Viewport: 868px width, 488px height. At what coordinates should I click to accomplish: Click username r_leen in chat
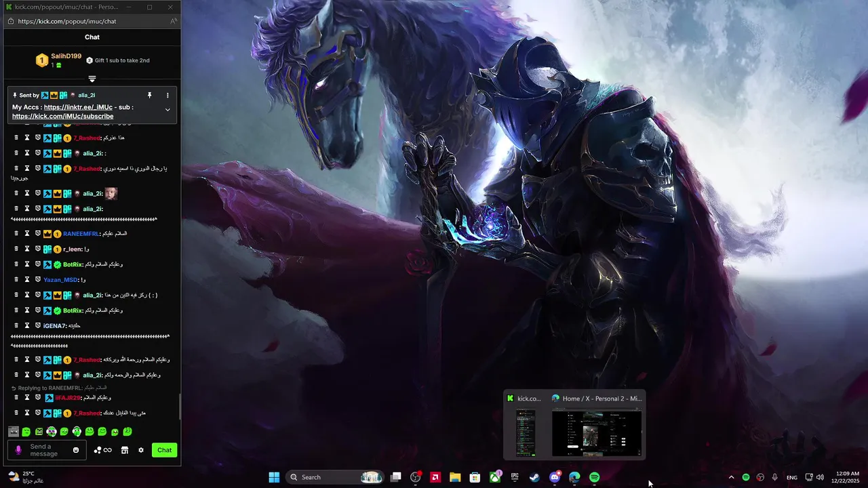coord(73,249)
